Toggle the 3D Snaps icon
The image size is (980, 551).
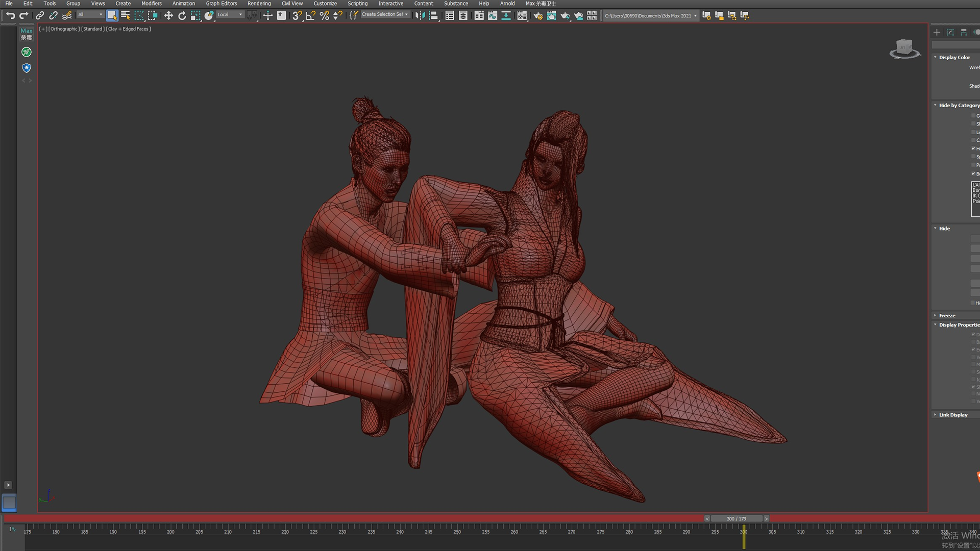point(297,16)
